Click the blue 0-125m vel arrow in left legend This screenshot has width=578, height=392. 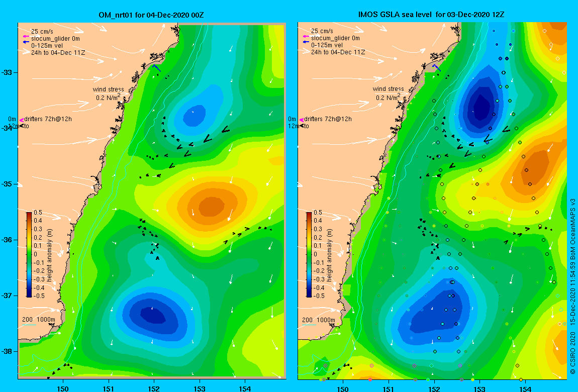pos(26,42)
